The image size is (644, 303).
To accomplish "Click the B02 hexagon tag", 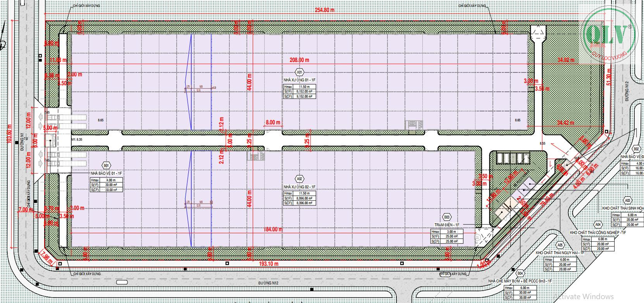I will (x=636, y=149).
